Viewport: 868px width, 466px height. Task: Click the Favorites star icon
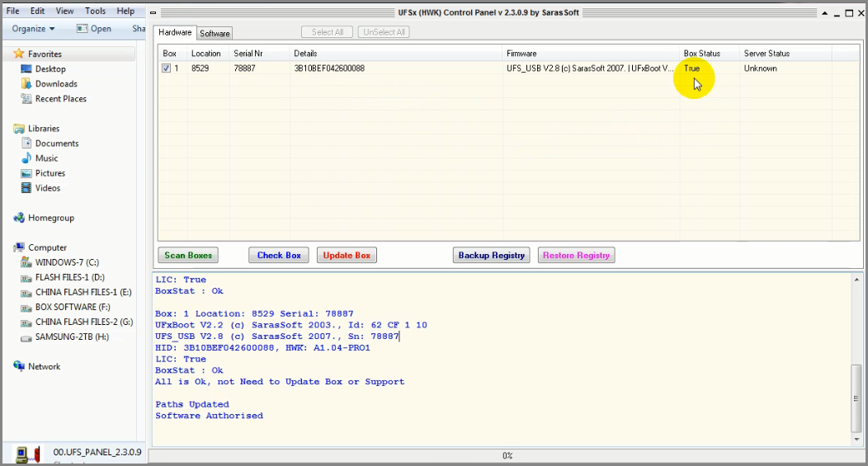19,54
